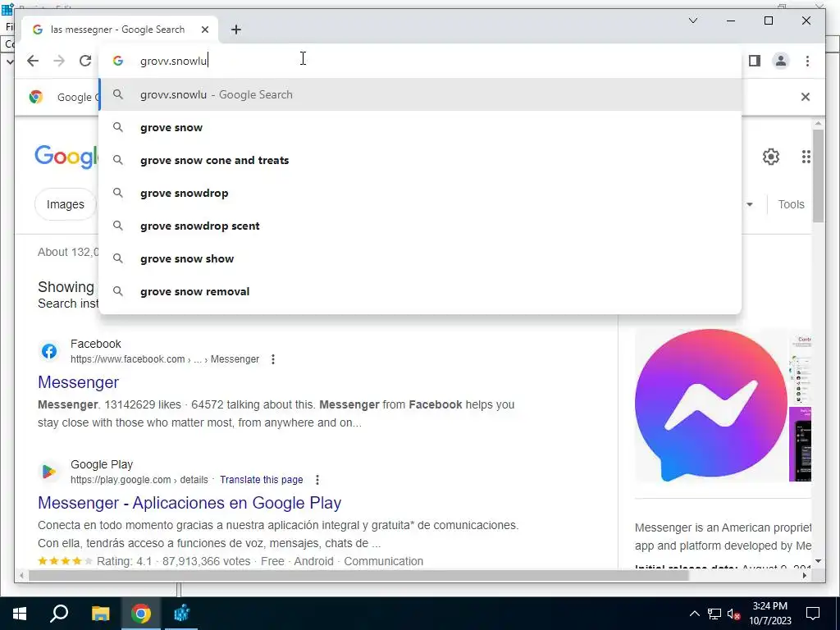Click scroll down arrow on vertical scrollbar
The image size is (840, 630).
click(x=818, y=561)
